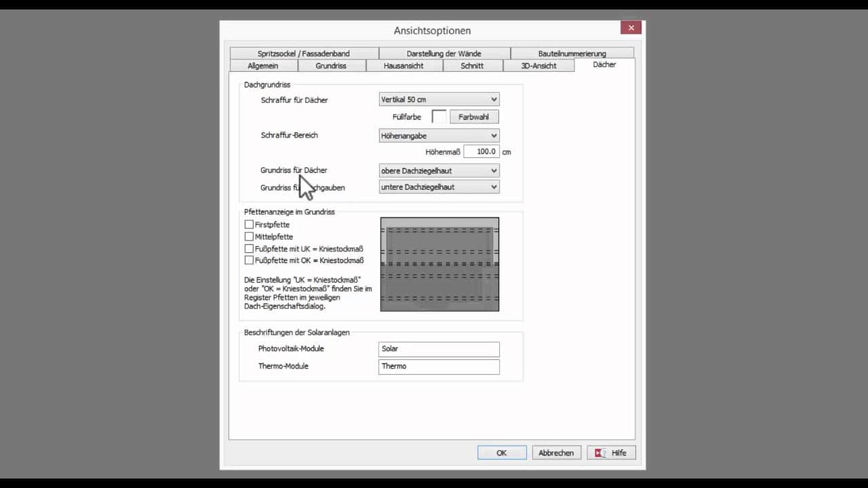The height and width of the screenshot is (488, 868).
Task: Close the Ansichtsoptionen dialog
Action: coord(631,28)
